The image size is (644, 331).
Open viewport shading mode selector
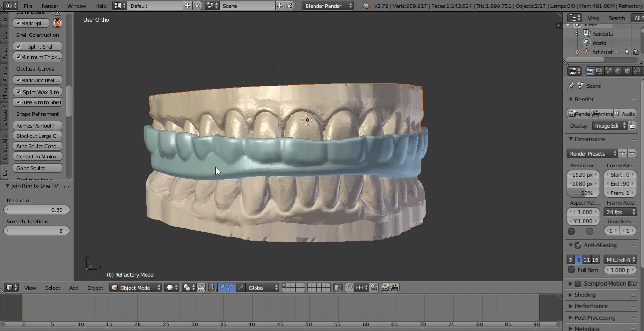pyautogui.click(x=172, y=288)
